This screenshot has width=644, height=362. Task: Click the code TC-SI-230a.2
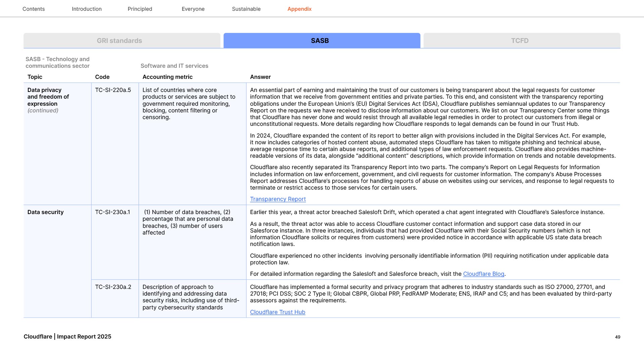click(113, 287)
